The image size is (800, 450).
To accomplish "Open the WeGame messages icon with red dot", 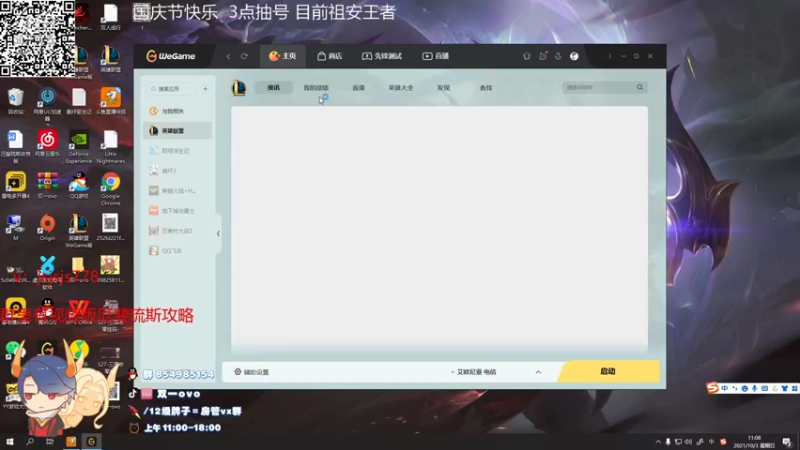I will pos(542,56).
